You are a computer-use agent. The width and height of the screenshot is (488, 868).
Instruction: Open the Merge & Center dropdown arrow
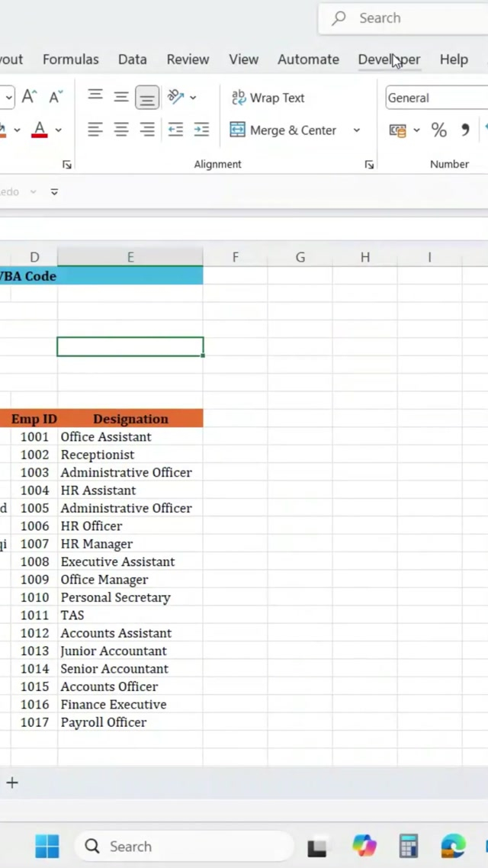point(356,130)
